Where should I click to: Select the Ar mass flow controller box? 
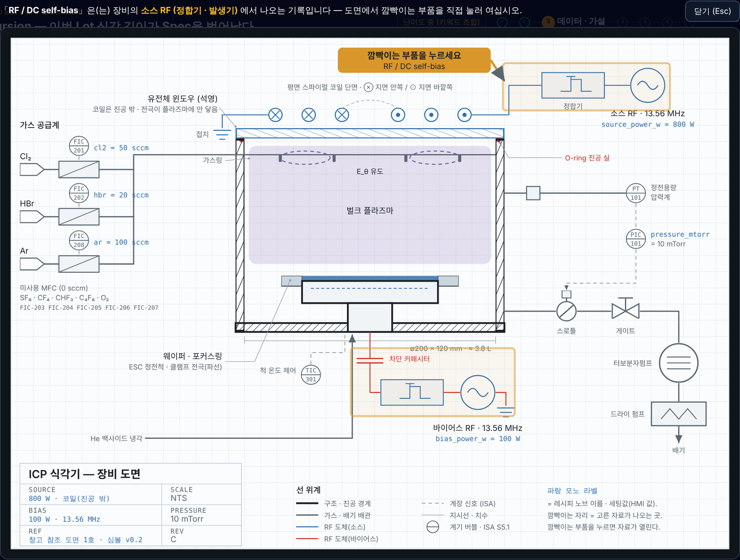click(x=79, y=264)
